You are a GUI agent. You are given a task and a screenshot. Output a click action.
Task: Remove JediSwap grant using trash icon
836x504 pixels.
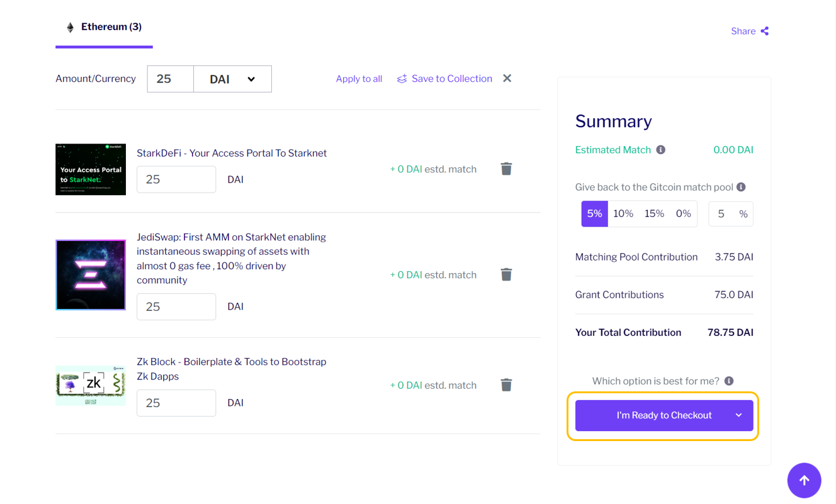point(506,274)
